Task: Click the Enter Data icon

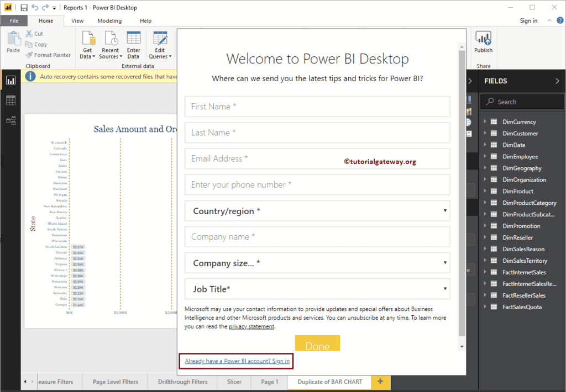Action: [x=133, y=44]
